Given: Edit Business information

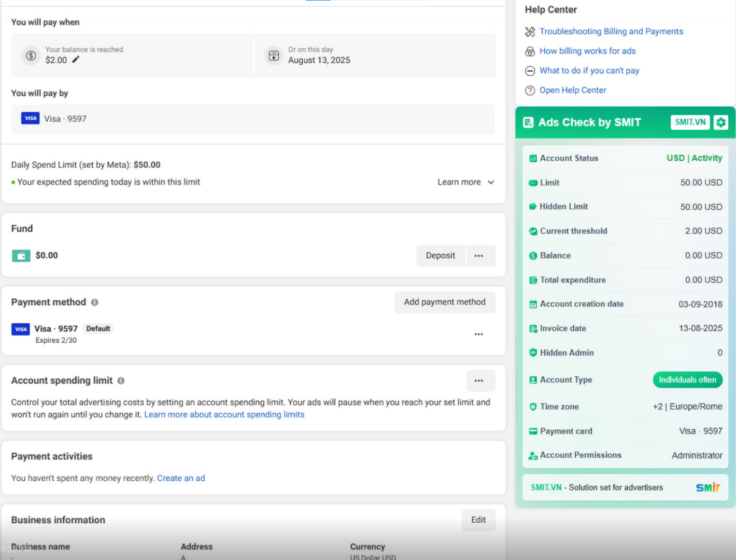Looking at the screenshot, I should (x=478, y=520).
